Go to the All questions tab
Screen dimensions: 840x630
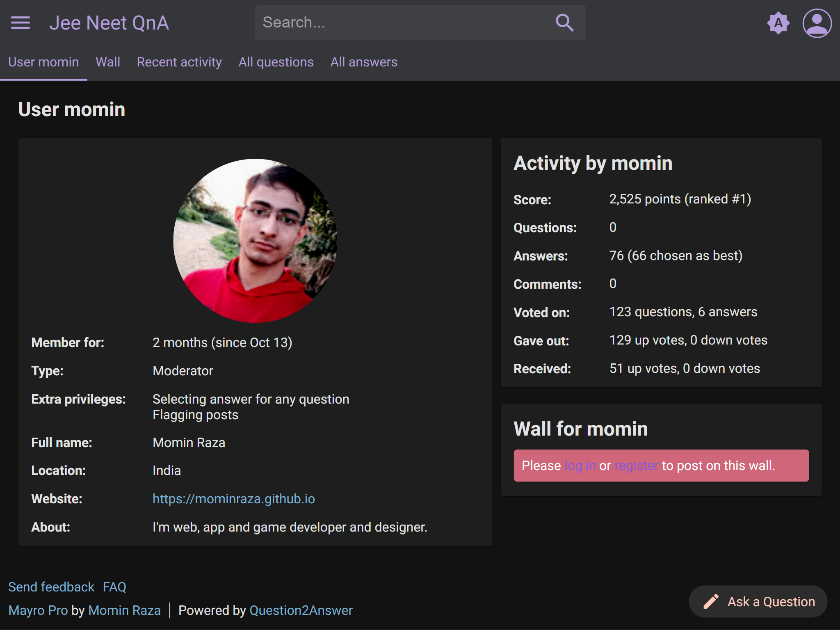click(276, 62)
